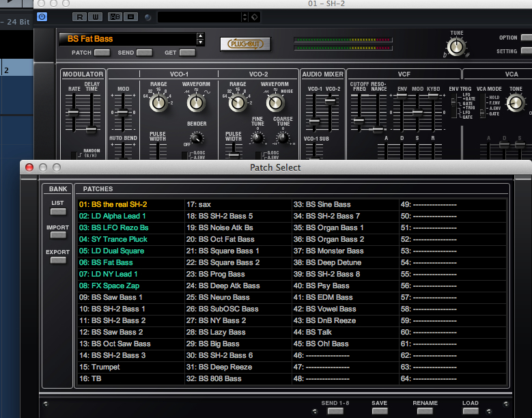The width and height of the screenshot is (532, 418).
Task: Select patch 37: BS Monster Bass
Action: [x=346, y=251]
